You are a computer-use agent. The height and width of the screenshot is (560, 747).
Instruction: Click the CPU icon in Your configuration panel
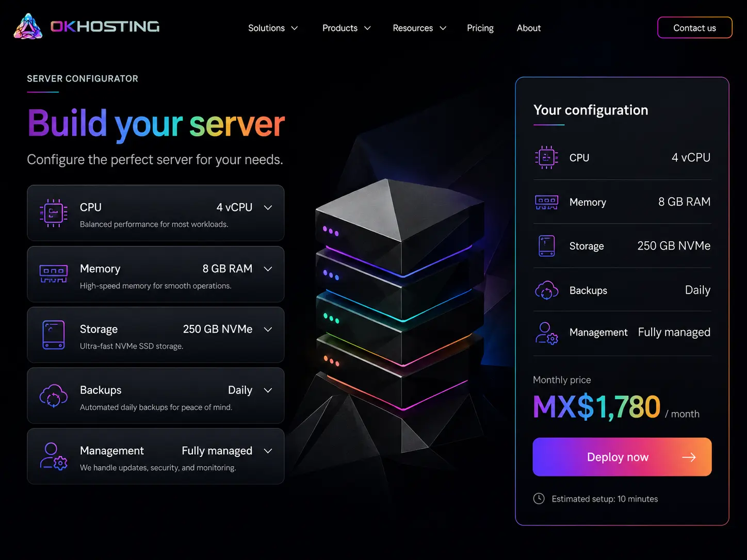point(546,157)
